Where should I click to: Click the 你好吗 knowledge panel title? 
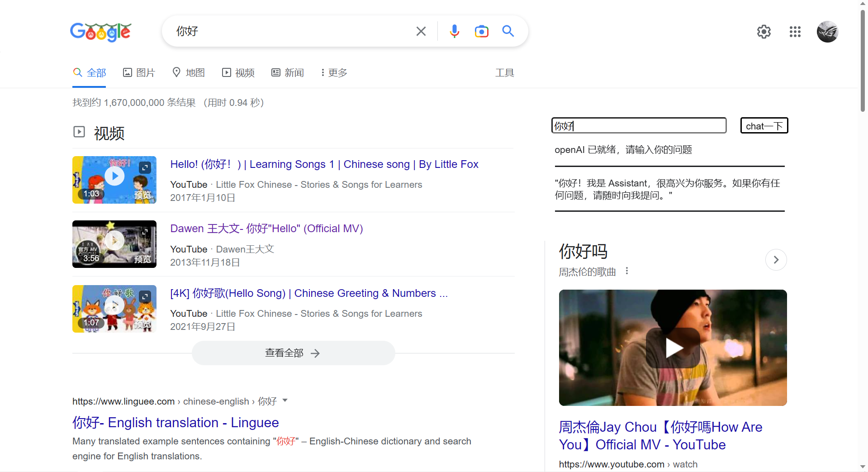click(x=583, y=252)
